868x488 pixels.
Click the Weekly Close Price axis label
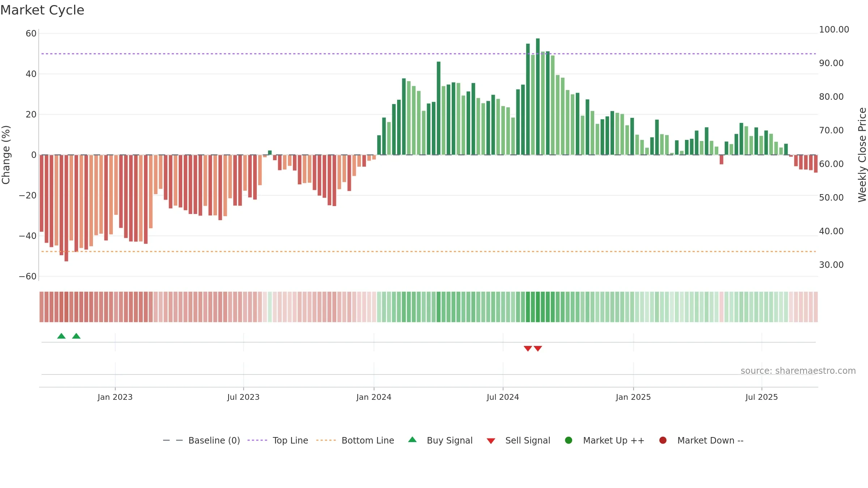click(x=862, y=155)
